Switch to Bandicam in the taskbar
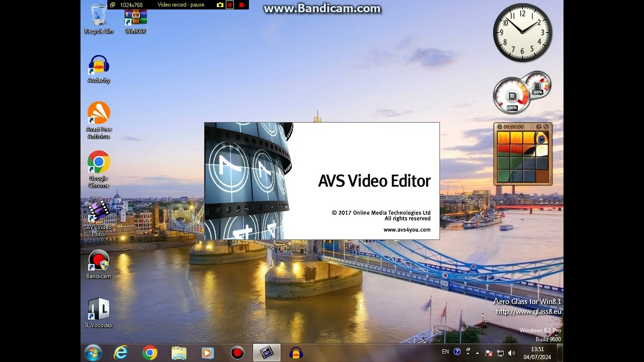Image resolution: width=644 pixels, height=362 pixels. pyautogui.click(x=237, y=353)
